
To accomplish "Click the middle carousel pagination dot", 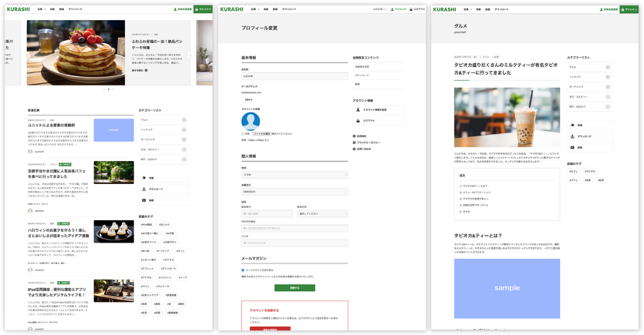I will tap(109, 89).
